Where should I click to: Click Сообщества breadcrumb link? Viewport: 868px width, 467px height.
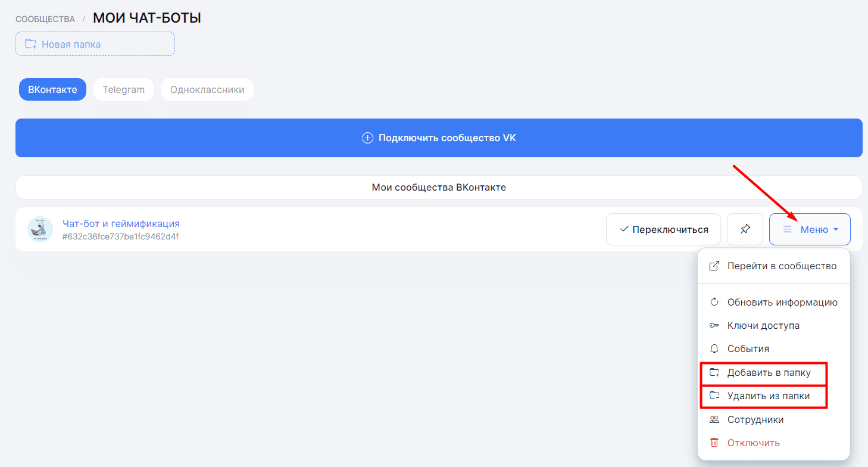click(x=45, y=19)
